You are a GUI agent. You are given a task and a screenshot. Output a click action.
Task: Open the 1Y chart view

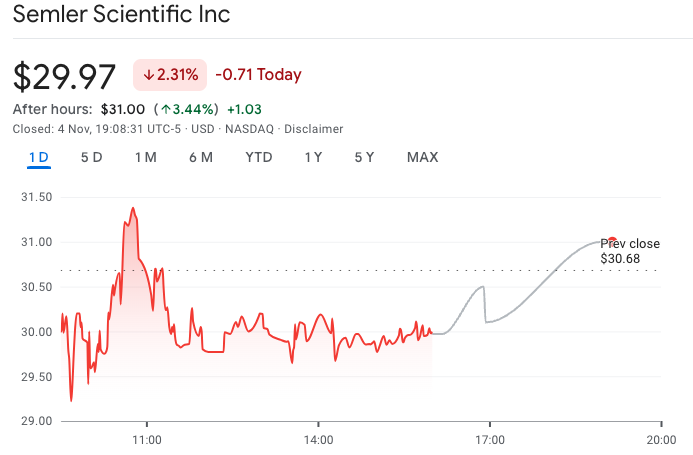[x=313, y=157]
